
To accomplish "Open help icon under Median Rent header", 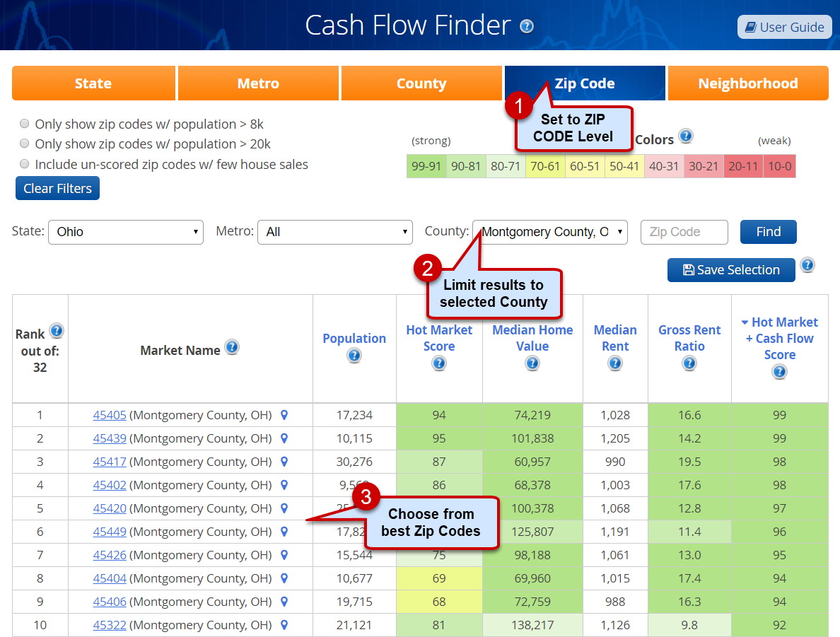I will pos(615,364).
